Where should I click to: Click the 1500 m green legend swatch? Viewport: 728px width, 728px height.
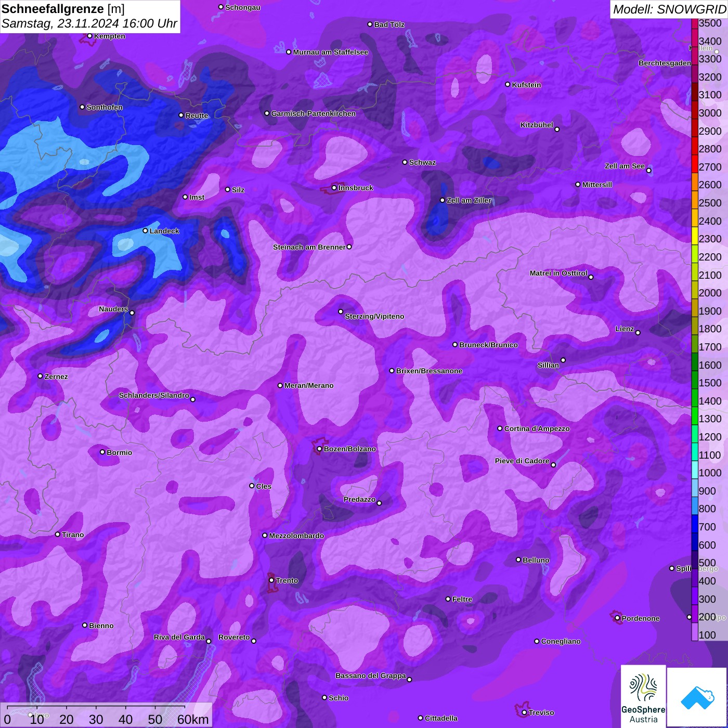pyautogui.click(x=694, y=380)
